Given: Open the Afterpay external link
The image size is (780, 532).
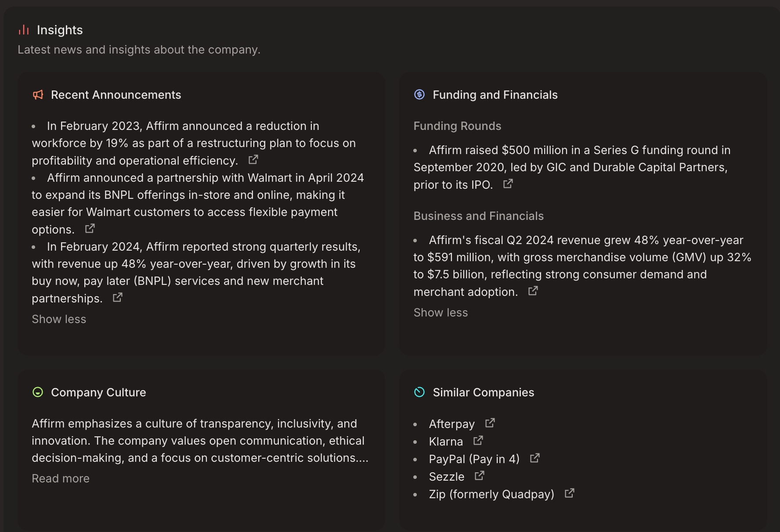Looking at the screenshot, I should tap(491, 423).
